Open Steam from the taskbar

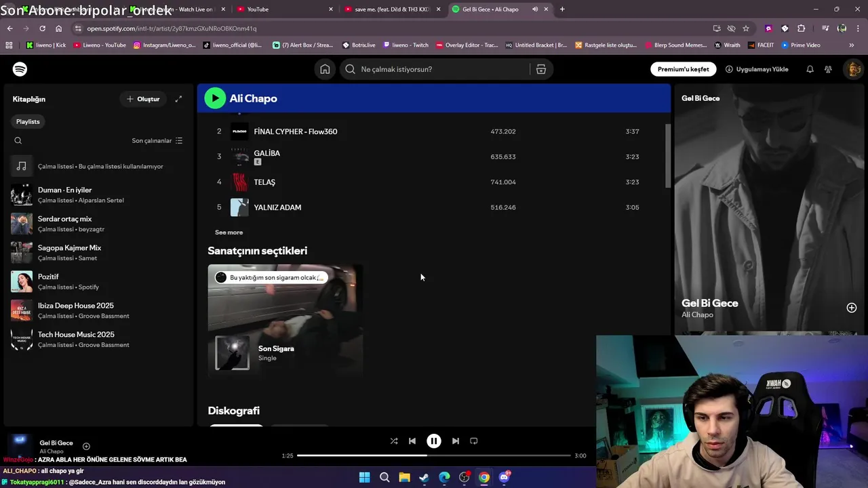(x=424, y=477)
